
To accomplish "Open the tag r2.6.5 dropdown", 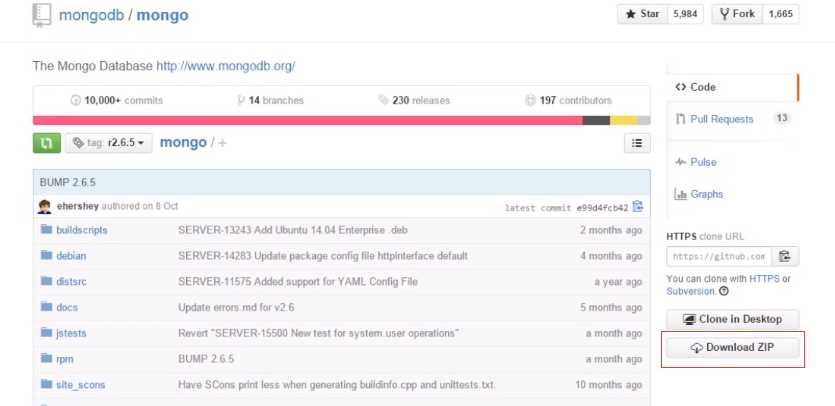I will [x=109, y=143].
